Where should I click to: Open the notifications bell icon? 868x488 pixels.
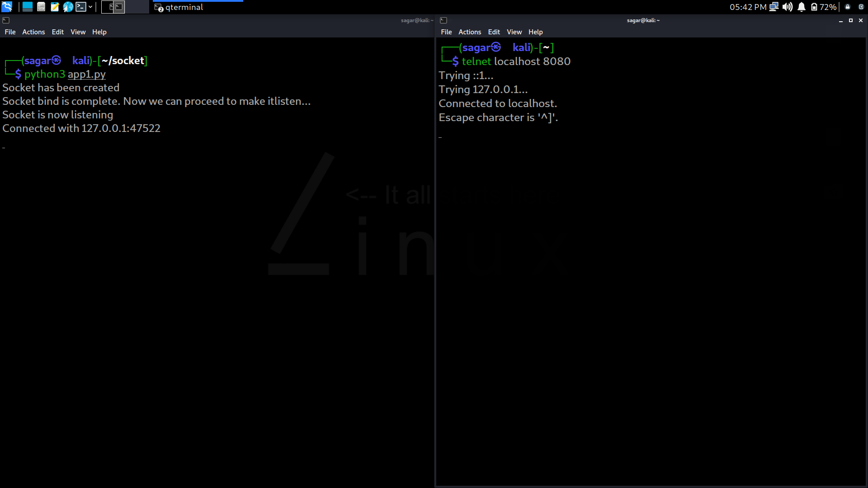pos(802,7)
